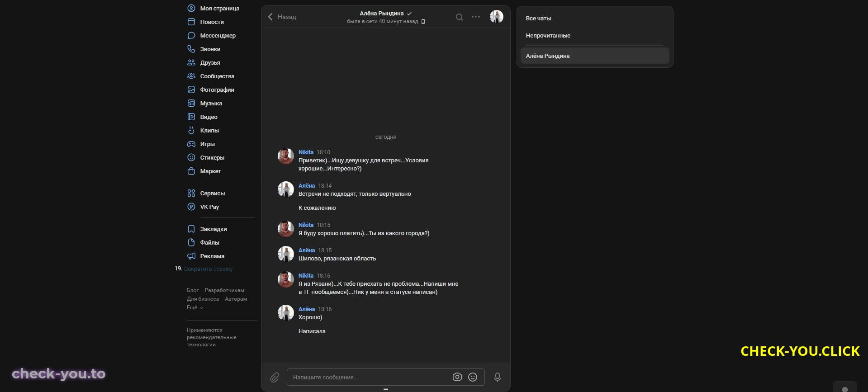Click Алёна's avatar beside Шилово message
Screen dimensions: 868x392
tap(286, 254)
